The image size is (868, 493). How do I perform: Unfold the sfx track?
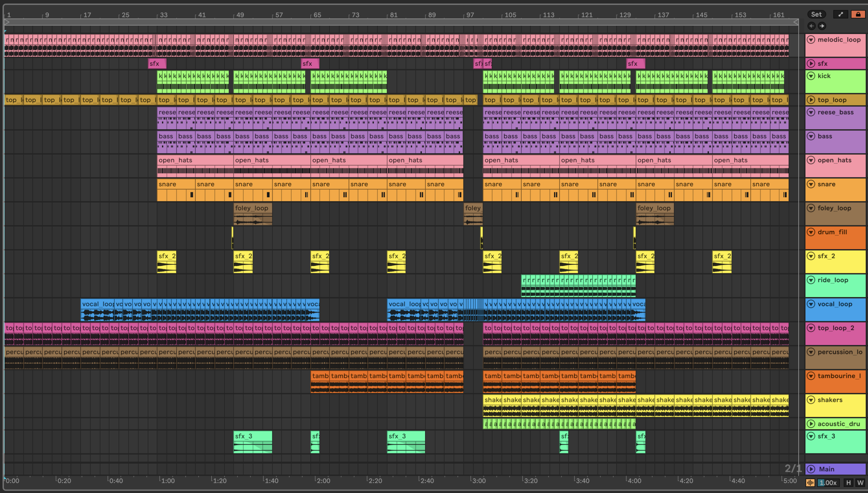811,63
